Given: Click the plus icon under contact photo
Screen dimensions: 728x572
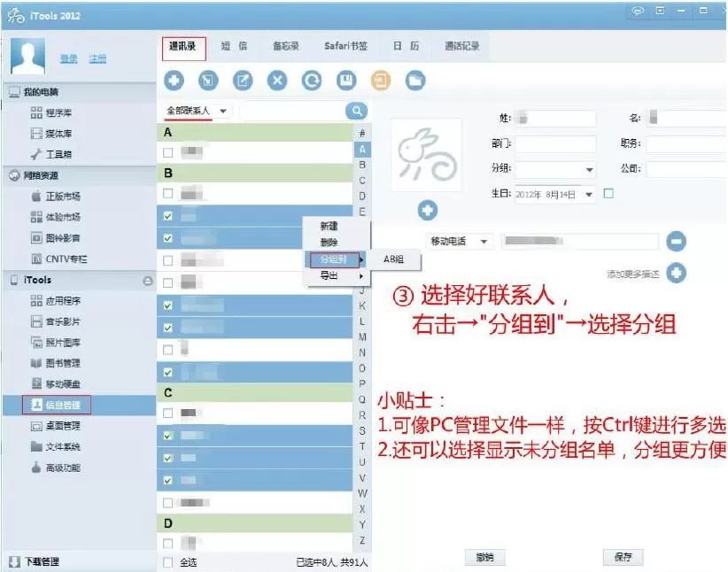Looking at the screenshot, I should pyautogui.click(x=427, y=211).
